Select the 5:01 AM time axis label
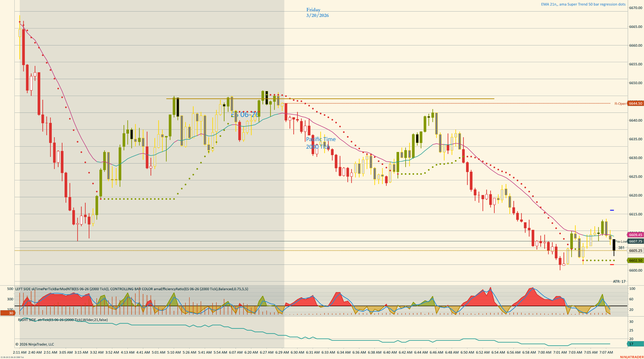The image size is (644, 359). pos(159,352)
